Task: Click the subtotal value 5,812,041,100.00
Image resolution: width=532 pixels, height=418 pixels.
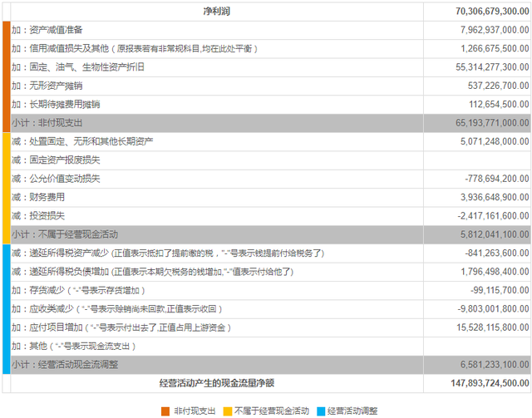Action: point(495,235)
